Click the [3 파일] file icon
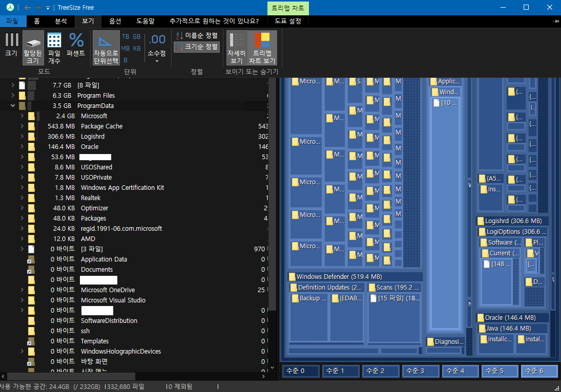The height and width of the screenshot is (392, 561). [x=31, y=249]
